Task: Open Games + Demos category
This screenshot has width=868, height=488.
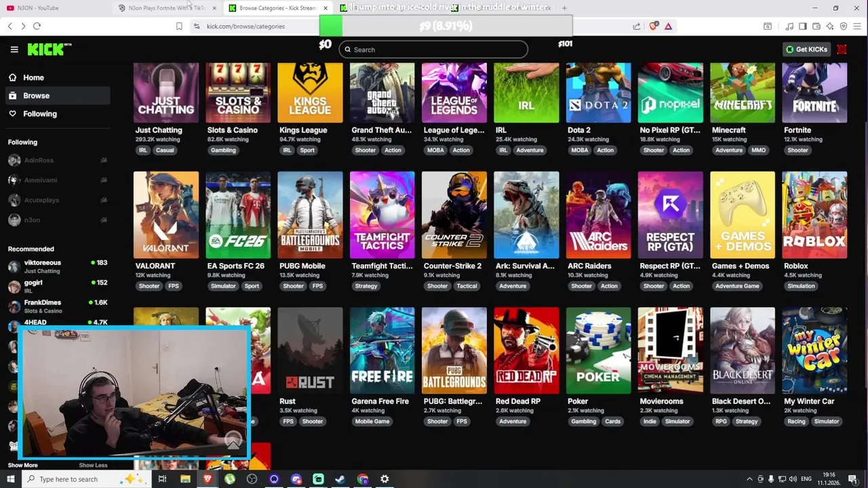Action: (x=743, y=215)
